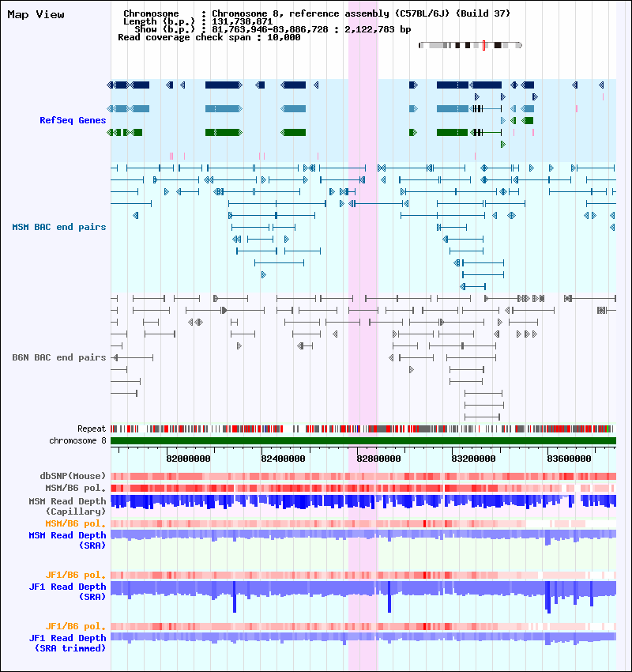Viewport: 632px width, 672px height.
Task: Click the deep dip in JF1 SRA depth near 82300000
Action: [235, 597]
